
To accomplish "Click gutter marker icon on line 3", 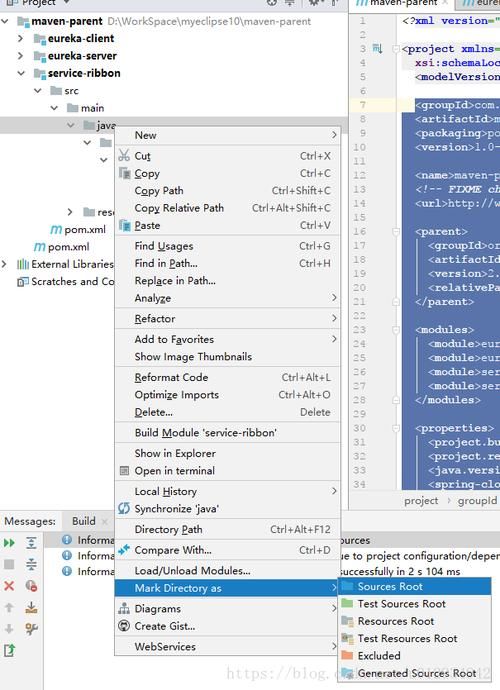I will pos(377,48).
